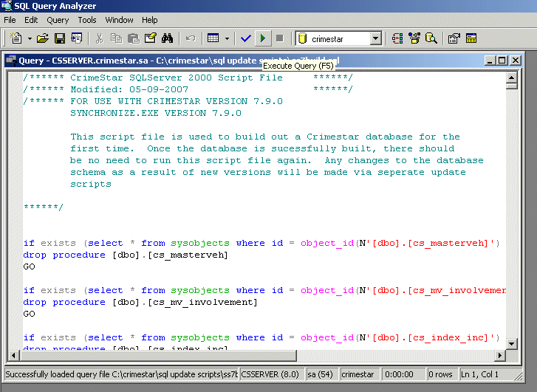Viewport: 537px width, 392px height.
Task: Click the Parse Query blue checkmark
Action: pos(246,38)
